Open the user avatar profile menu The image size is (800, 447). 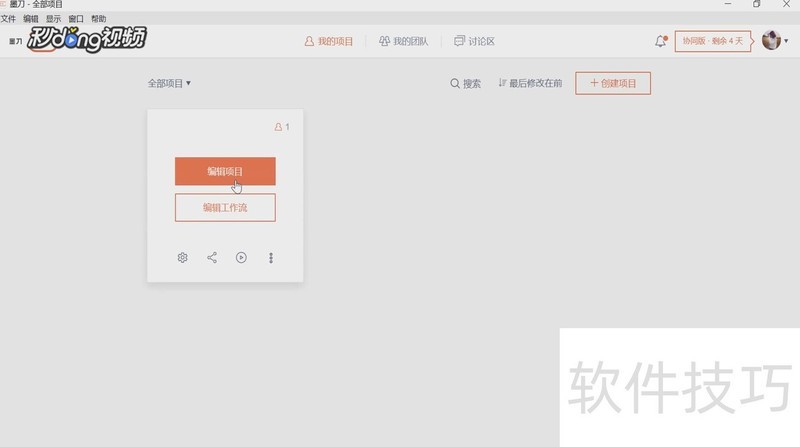[774, 40]
